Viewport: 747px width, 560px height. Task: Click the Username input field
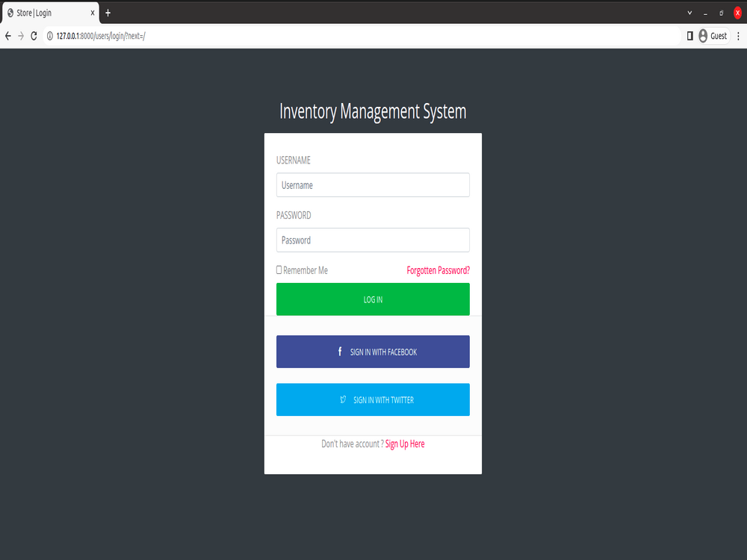(x=373, y=184)
